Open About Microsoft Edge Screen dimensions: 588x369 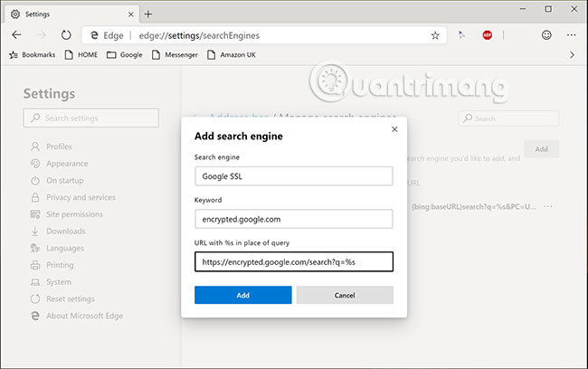[77, 316]
